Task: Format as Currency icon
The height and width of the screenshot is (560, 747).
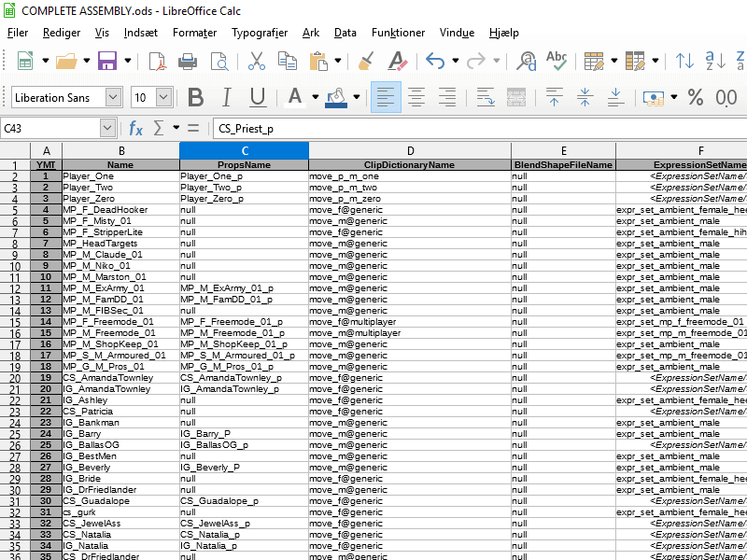Action: [x=654, y=98]
